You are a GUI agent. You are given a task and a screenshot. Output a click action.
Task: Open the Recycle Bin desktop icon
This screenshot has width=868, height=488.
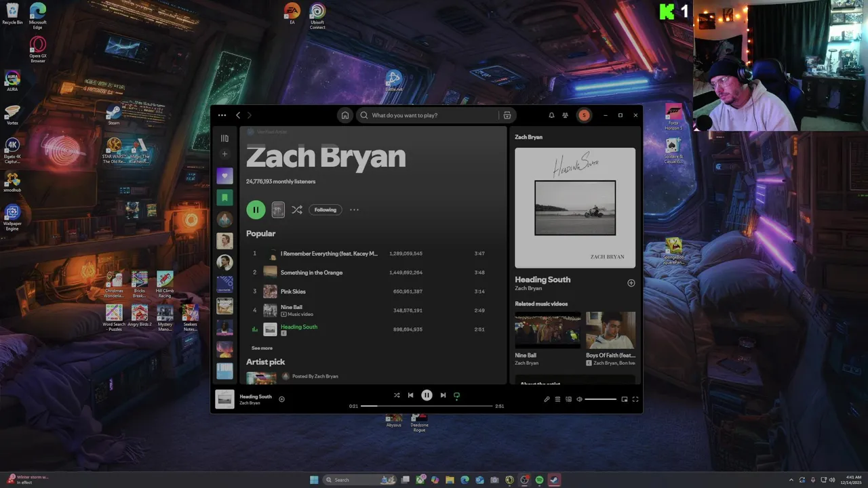tap(12, 14)
